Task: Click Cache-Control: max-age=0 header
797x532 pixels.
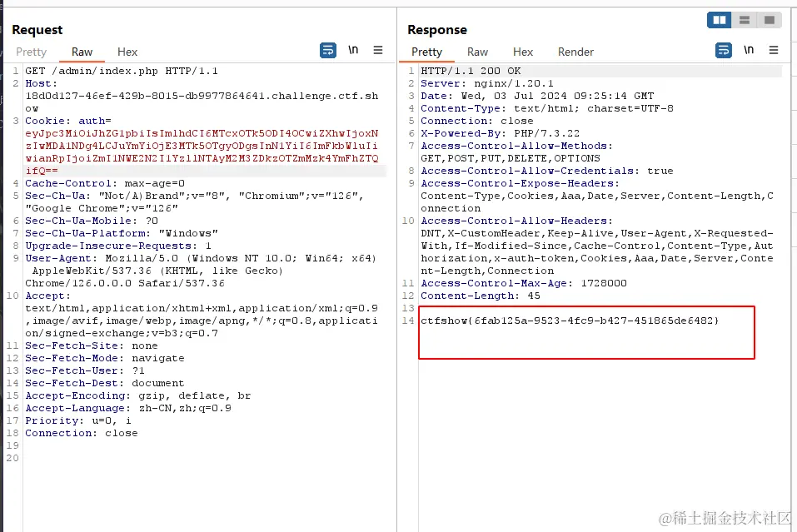Action: coord(105,183)
